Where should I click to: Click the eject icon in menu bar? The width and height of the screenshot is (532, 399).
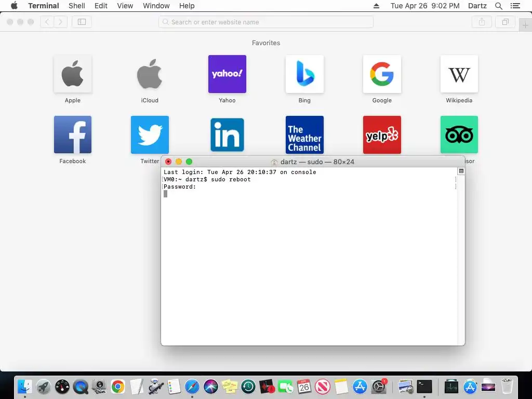click(376, 6)
